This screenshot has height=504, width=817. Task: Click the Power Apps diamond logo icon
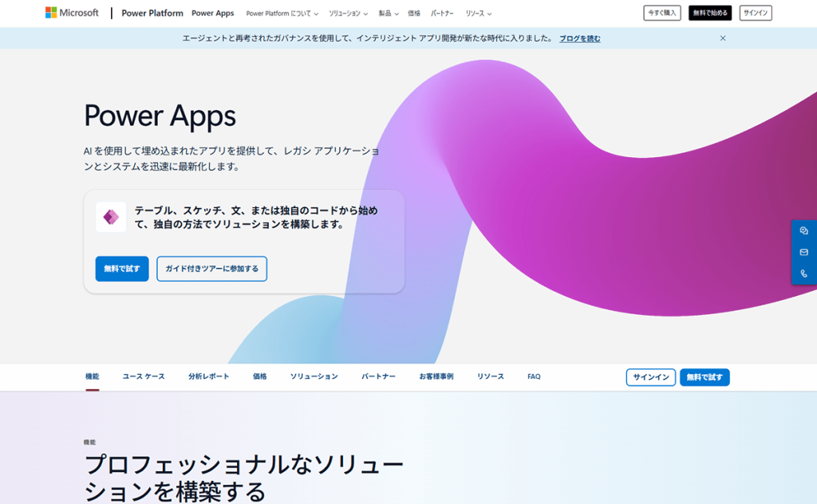(111, 217)
